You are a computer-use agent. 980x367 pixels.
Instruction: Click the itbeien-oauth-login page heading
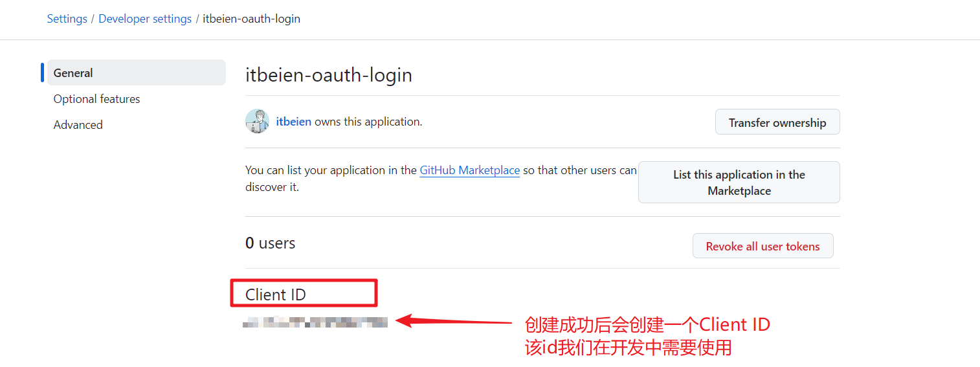tap(329, 75)
